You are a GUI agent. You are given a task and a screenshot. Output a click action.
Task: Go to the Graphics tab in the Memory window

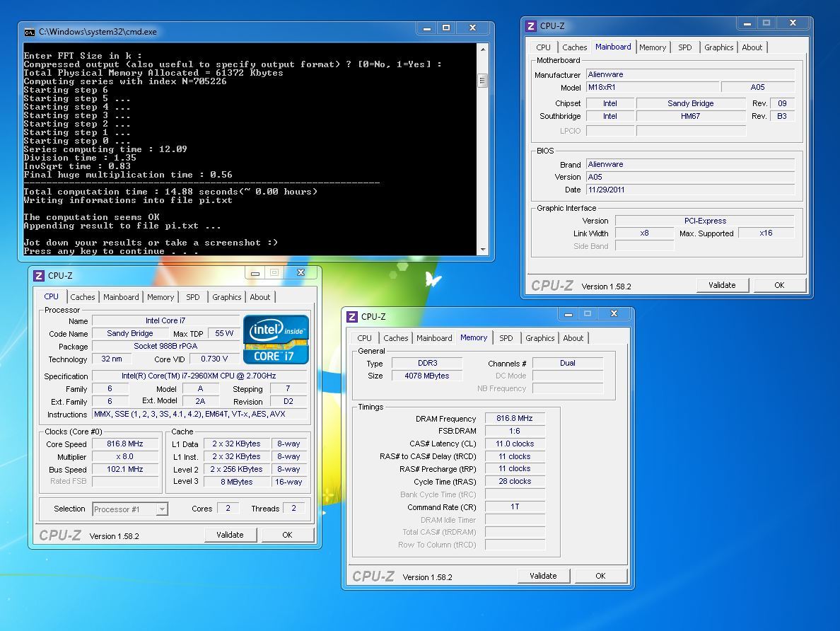click(539, 338)
